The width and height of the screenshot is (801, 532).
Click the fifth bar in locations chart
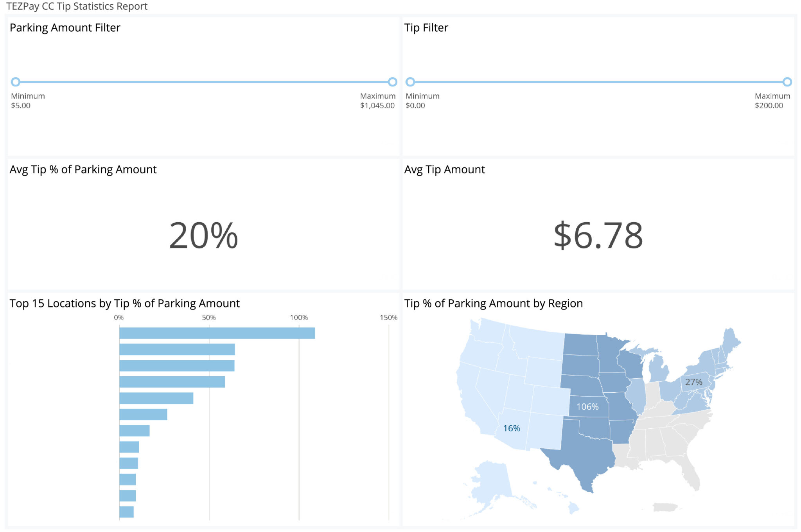[x=156, y=398]
